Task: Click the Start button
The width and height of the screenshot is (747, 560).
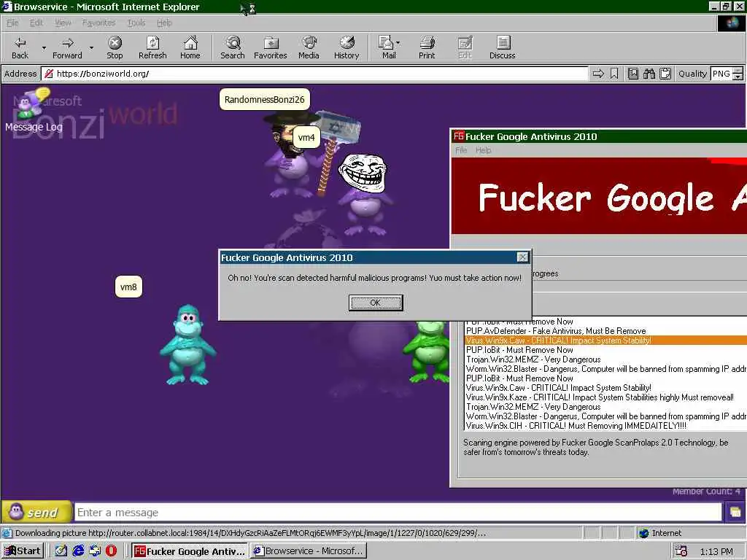Action: (23, 551)
